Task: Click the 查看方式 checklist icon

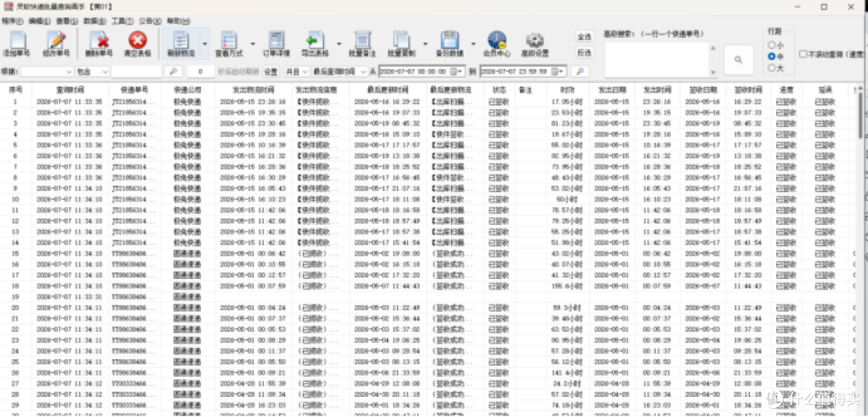Action: (228, 43)
